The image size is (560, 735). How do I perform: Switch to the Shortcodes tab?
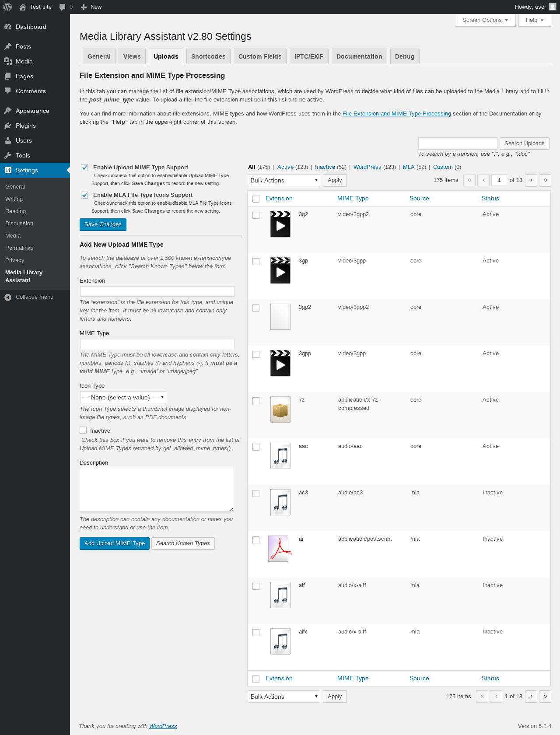208,56
